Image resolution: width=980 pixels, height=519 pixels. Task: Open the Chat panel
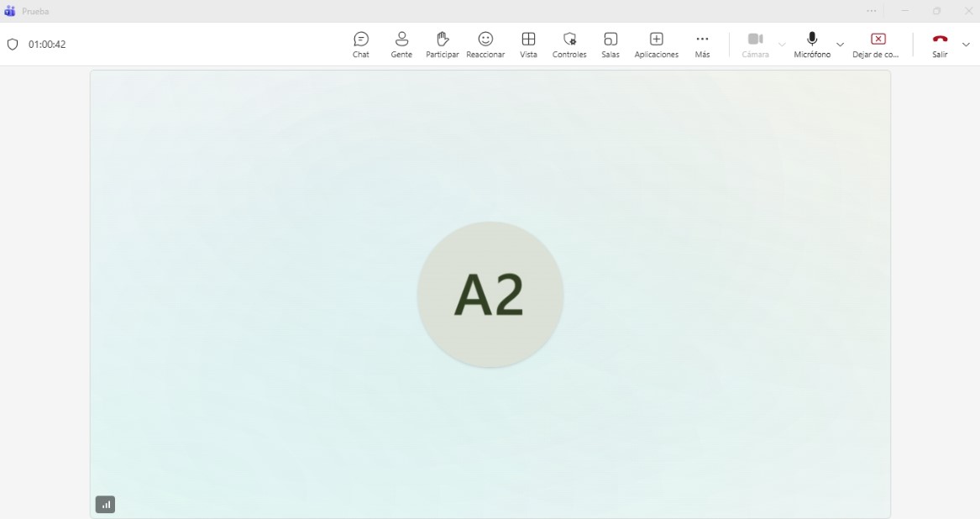tap(360, 45)
